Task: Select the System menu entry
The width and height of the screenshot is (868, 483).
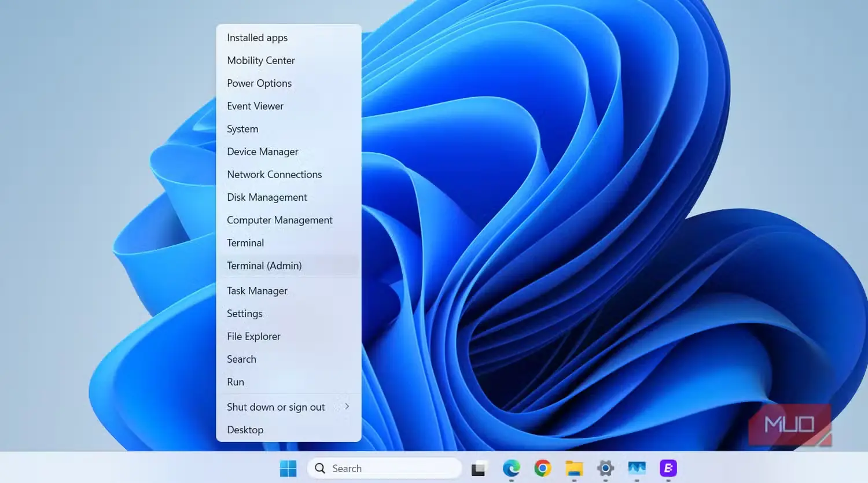Action: click(289, 129)
